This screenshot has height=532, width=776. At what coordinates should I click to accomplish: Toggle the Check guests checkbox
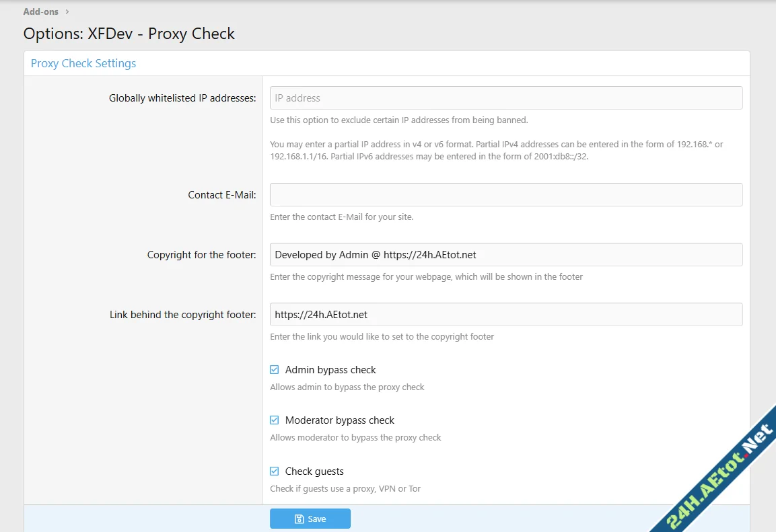(275, 471)
